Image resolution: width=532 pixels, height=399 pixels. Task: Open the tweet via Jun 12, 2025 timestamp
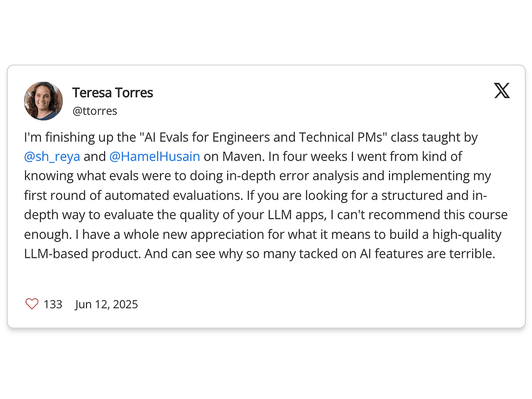pyautogui.click(x=106, y=304)
